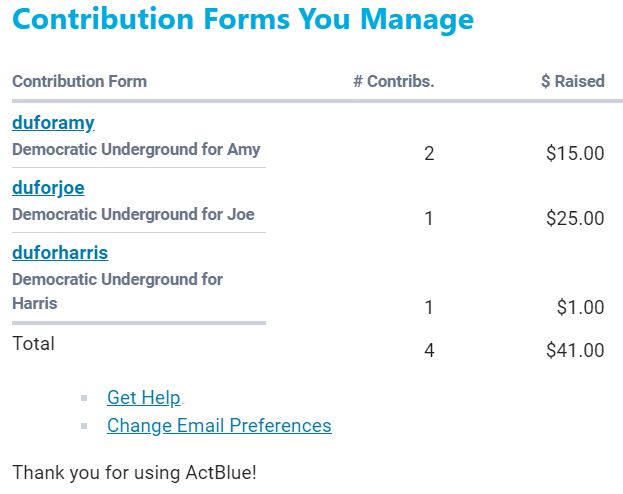Screen dimensions: 623x494
Task: Click the $15.00 raised amount
Action: tap(575, 154)
